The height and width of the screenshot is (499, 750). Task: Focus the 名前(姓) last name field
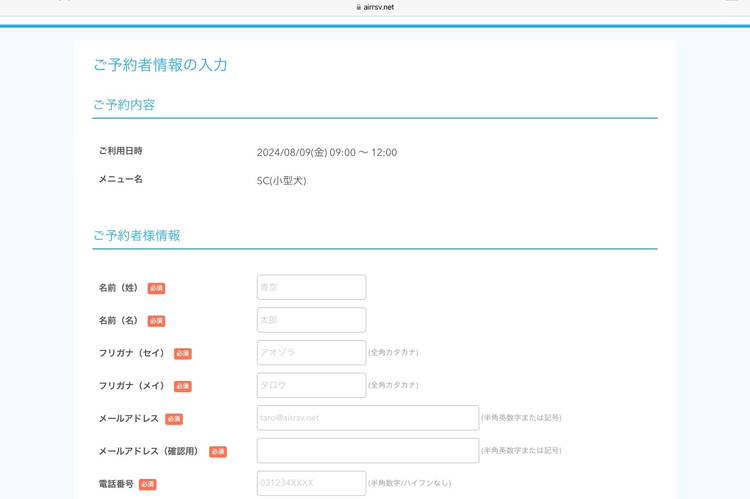[311, 287]
